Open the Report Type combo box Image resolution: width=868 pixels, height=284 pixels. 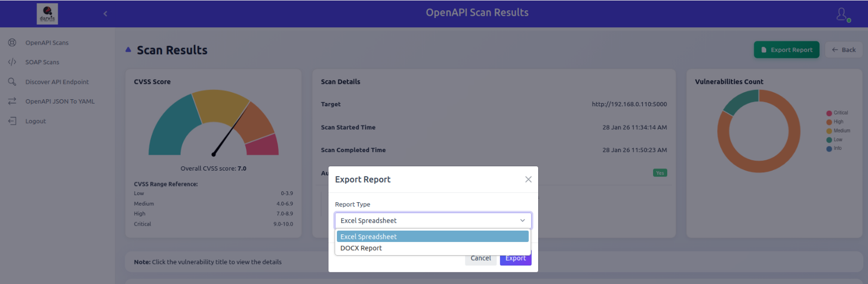(x=433, y=220)
